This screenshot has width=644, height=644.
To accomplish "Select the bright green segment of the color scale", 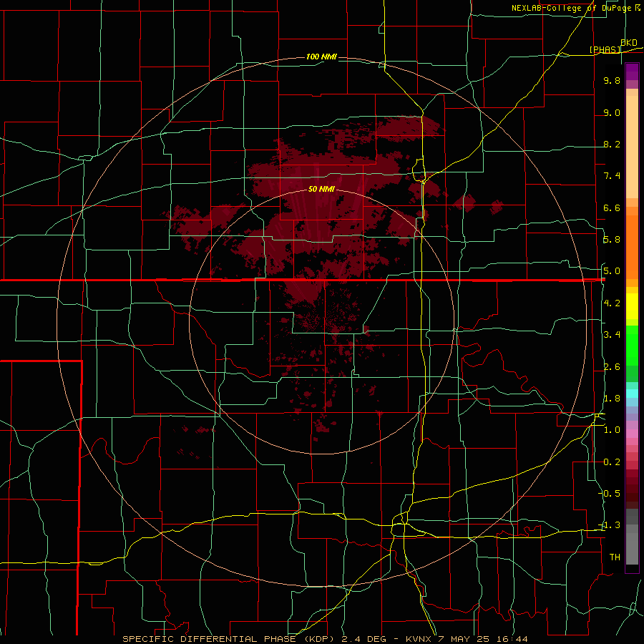I will (632, 345).
